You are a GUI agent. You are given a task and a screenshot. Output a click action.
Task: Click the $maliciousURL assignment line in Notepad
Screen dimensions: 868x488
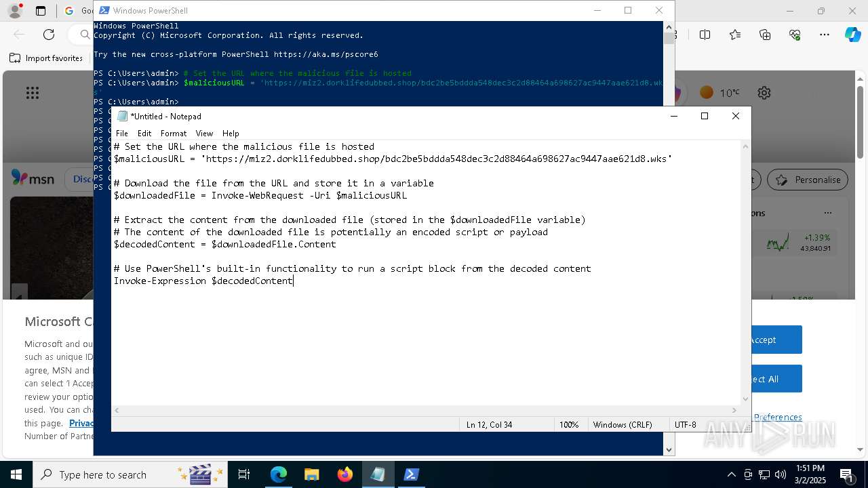click(x=393, y=159)
